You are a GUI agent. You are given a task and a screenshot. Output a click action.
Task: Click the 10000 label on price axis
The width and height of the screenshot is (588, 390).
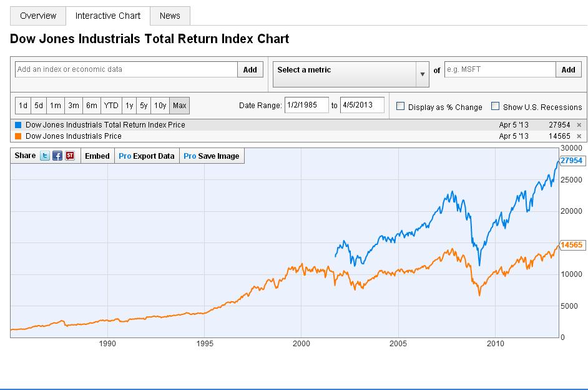coord(571,274)
